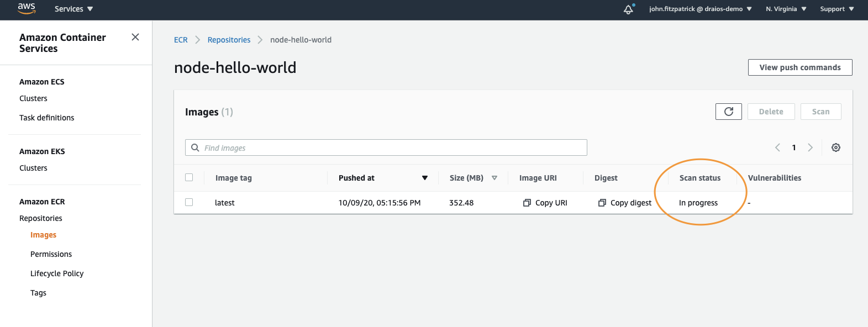
Task: Open Lifecycle Policy in sidebar
Action: 57,273
